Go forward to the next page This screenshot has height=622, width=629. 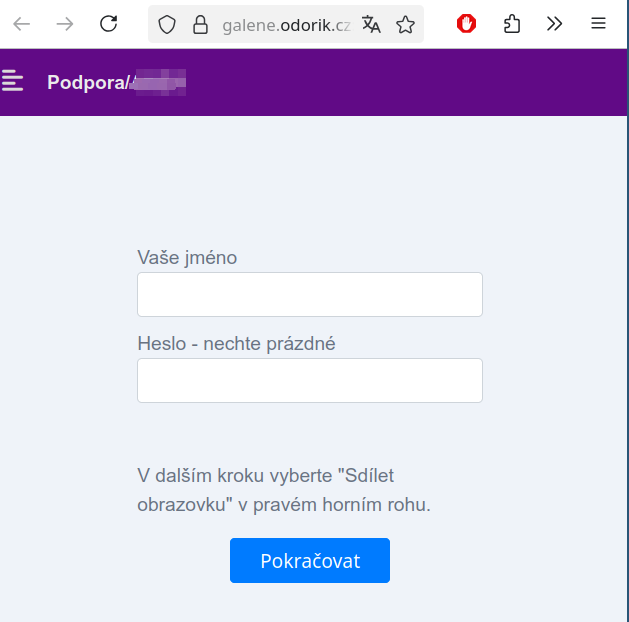(x=65, y=24)
